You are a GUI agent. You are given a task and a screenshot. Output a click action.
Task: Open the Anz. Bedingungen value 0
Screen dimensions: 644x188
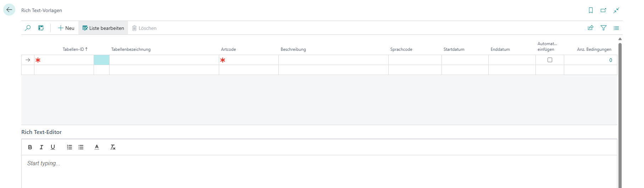[x=611, y=60]
